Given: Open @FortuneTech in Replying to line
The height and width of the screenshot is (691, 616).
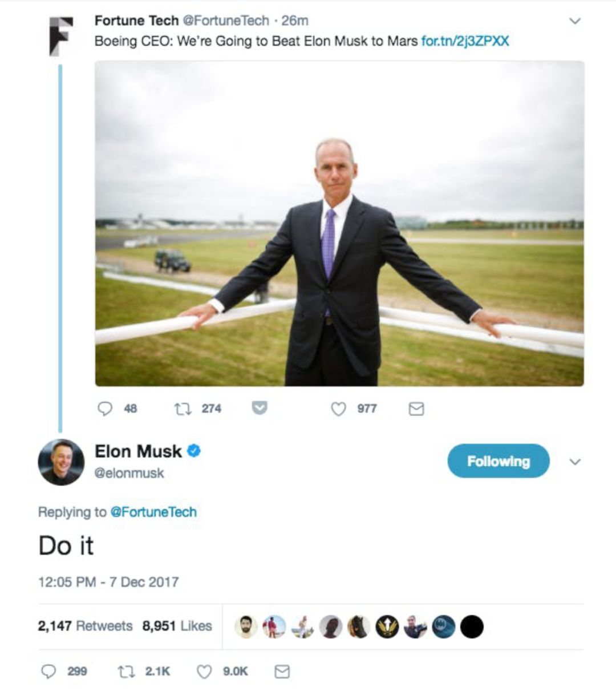Looking at the screenshot, I should click(x=153, y=512).
